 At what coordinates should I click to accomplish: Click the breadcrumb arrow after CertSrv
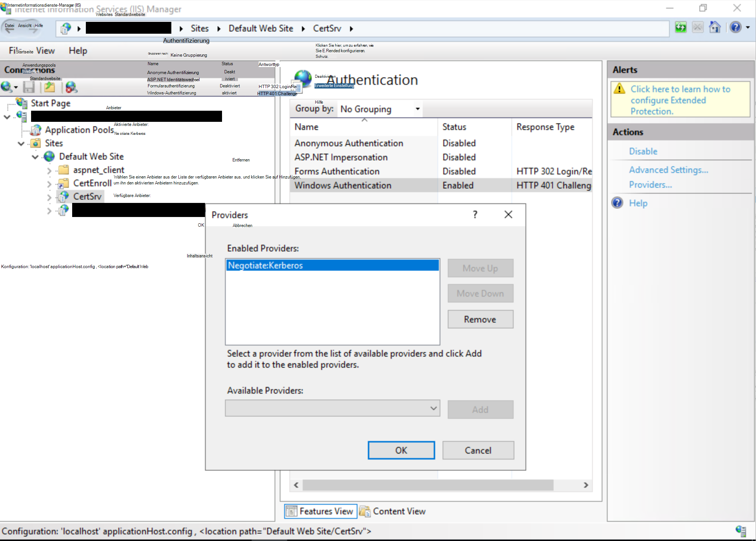(351, 29)
